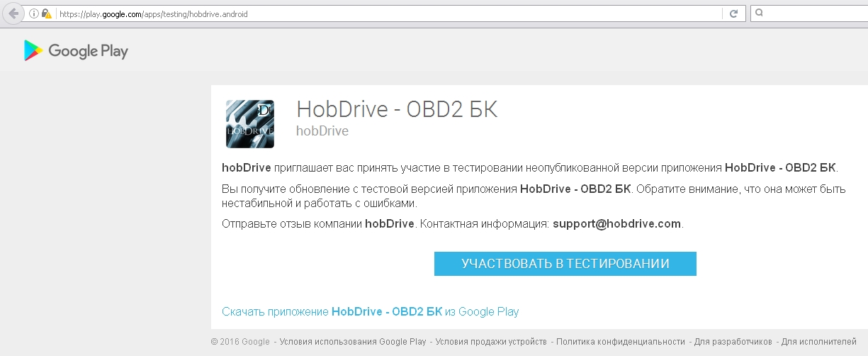Select the play.google.com address bar URL
Image resolution: width=868 pixels, height=356 pixels.
pos(154,14)
